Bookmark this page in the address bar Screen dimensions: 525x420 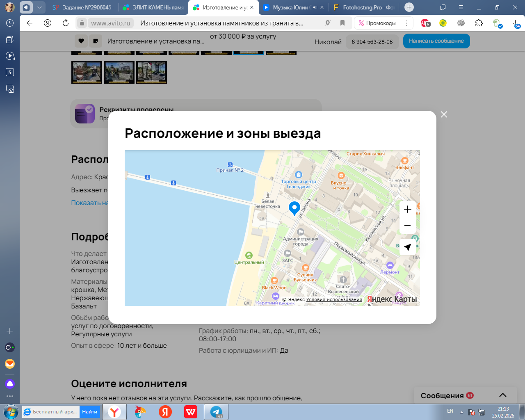coord(342,23)
